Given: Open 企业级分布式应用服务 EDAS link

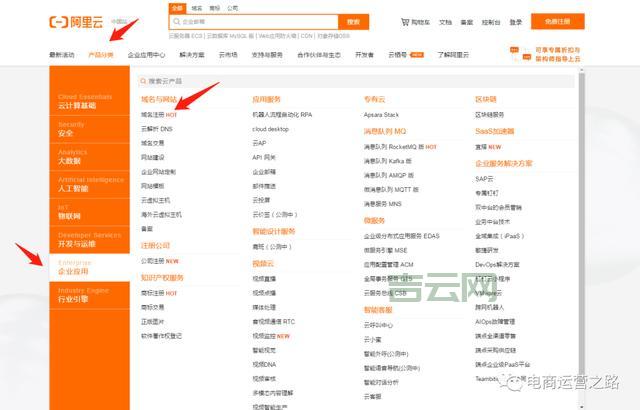Looking at the screenshot, I should [402, 236].
